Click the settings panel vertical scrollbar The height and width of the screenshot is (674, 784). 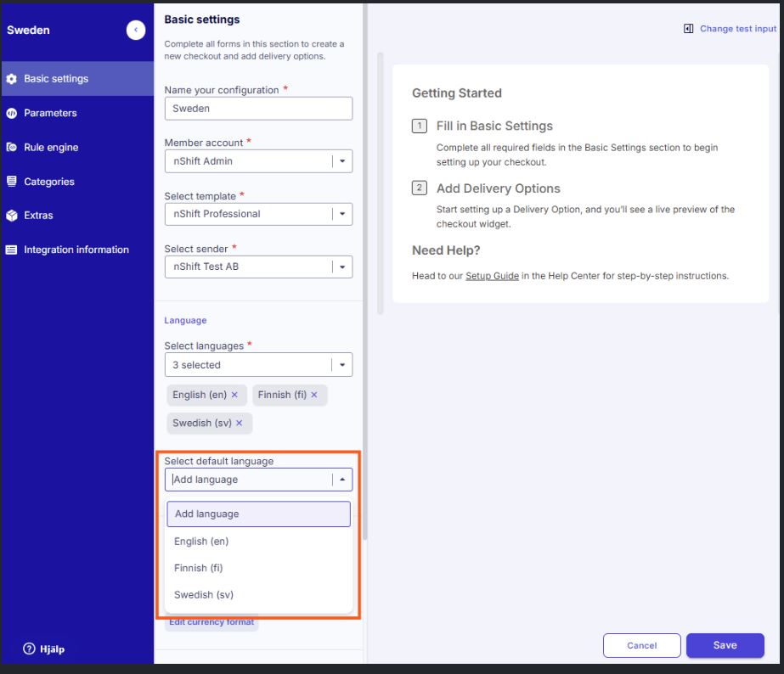click(365, 255)
